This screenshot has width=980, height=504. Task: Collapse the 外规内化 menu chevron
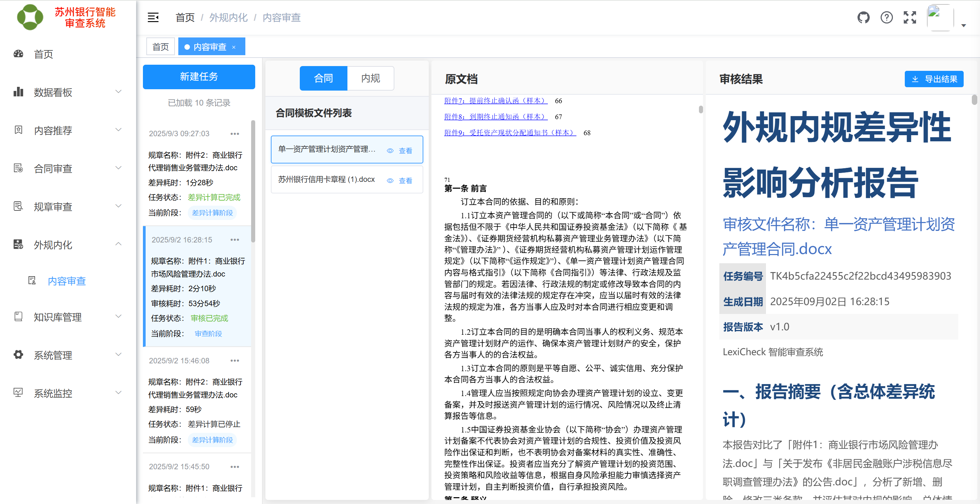(x=118, y=243)
